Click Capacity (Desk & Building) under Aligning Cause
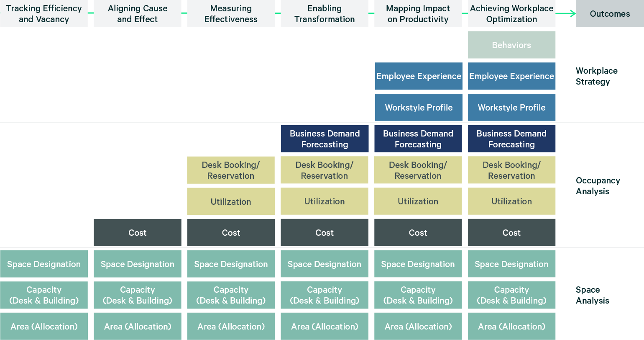 pos(138,295)
